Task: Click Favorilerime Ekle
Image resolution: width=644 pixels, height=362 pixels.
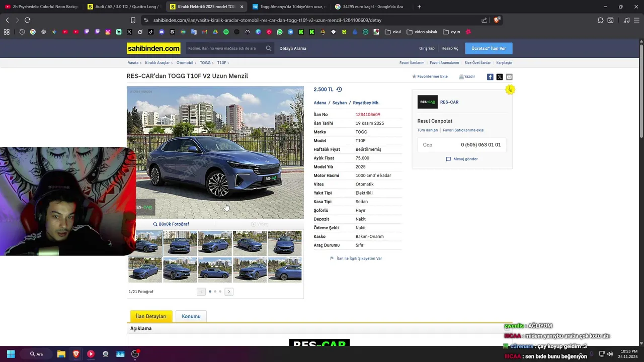Action: tap(430, 76)
